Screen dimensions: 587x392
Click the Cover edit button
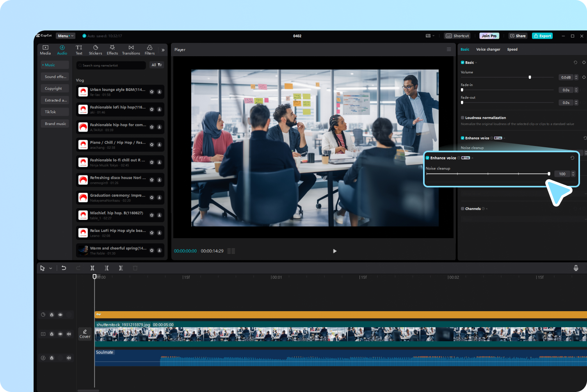tap(85, 334)
